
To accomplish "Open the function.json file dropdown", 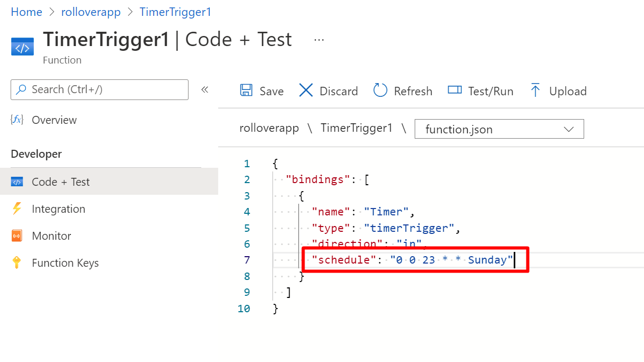I will (x=499, y=129).
